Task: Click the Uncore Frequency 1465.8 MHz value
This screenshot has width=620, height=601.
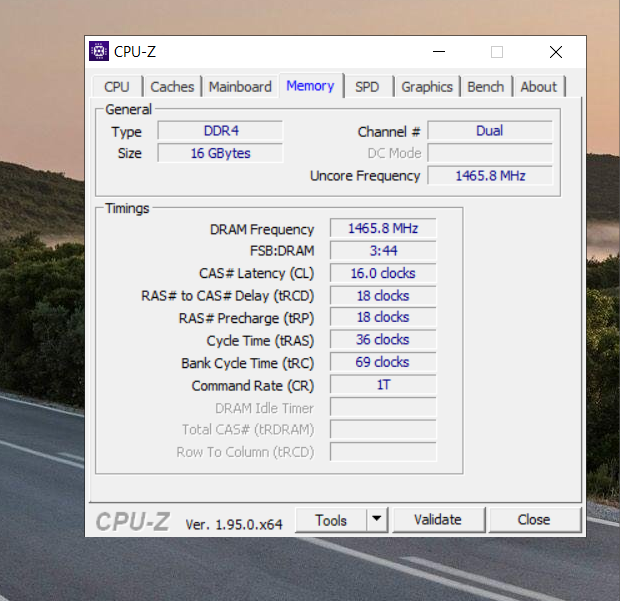Action: click(x=490, y=176)
